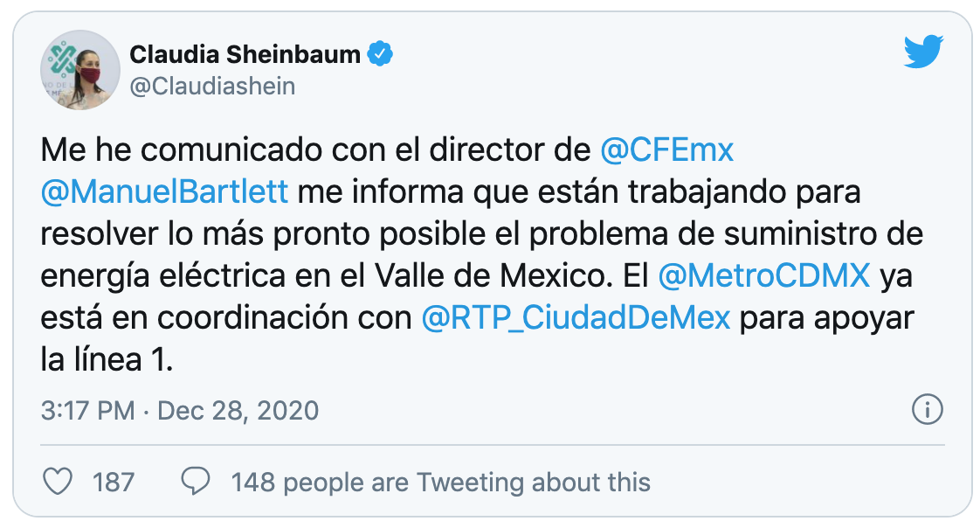Visit the @ManuelBartlett mention link
This screenshot has width=980, height=528.
point(164,192)
